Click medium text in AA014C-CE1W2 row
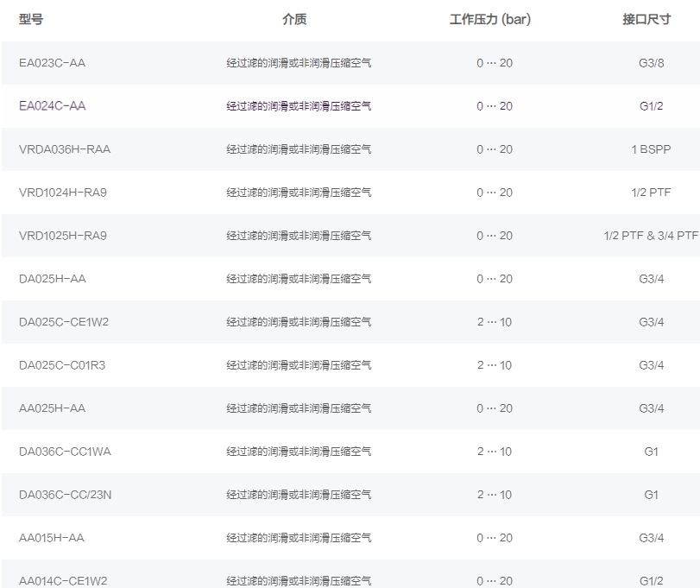 pos(299,581)
